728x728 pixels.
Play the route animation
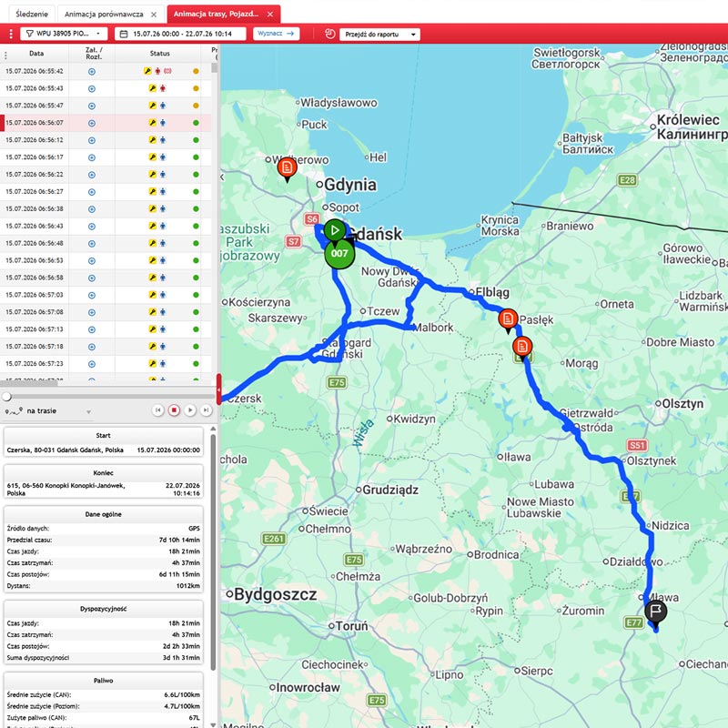pos(190,410)
